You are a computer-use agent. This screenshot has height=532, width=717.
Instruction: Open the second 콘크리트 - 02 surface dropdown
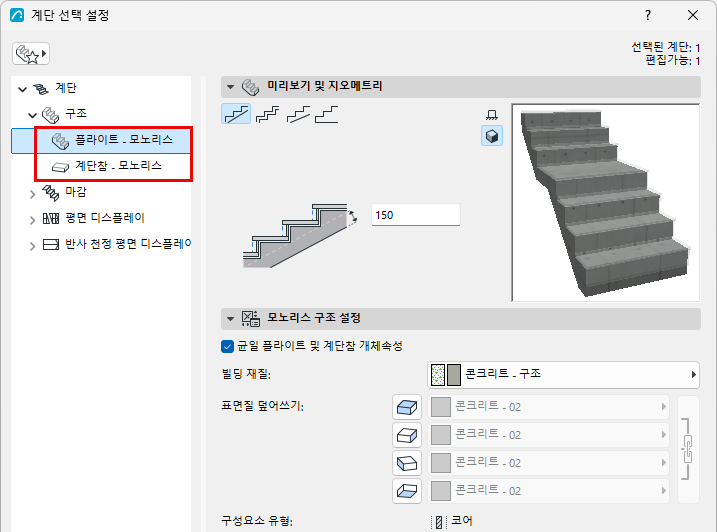[x=549, y=435]
